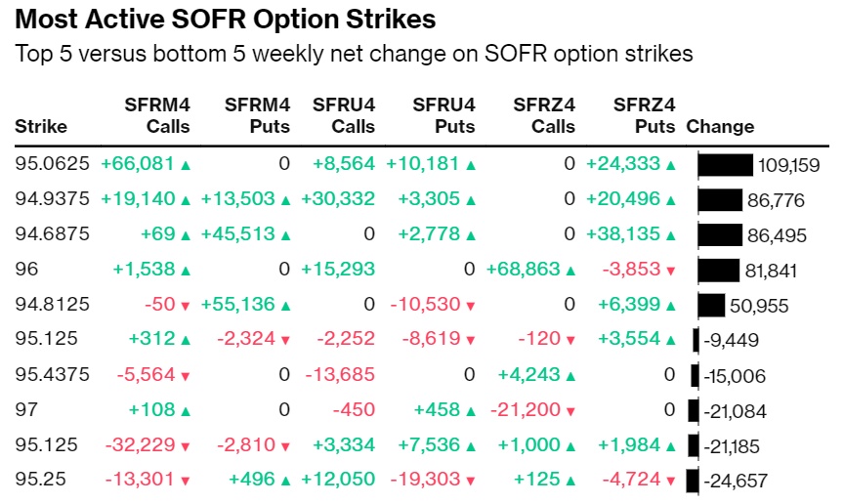Click the black bar for 109,159 change

tap(725, 165)
